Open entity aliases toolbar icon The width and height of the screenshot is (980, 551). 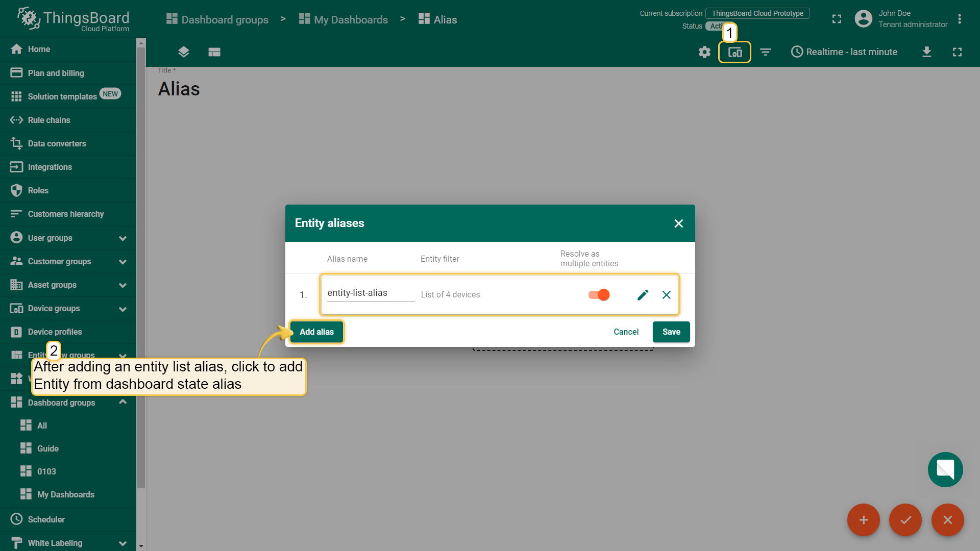(734, 52)
